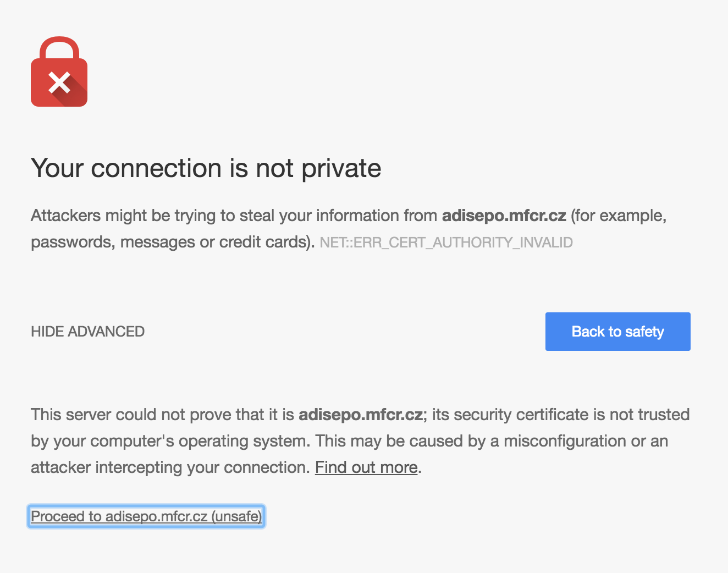Viewport: 728px width, 573px height.
Task: Click bold adisepo.mfcr.cz in the Attackers sentence
Action: (504, 216)
